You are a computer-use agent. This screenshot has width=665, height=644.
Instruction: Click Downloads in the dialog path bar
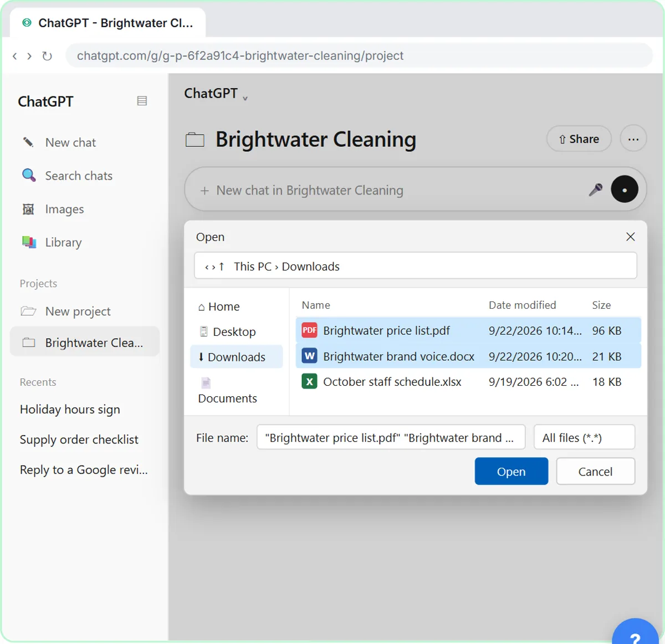310,267
